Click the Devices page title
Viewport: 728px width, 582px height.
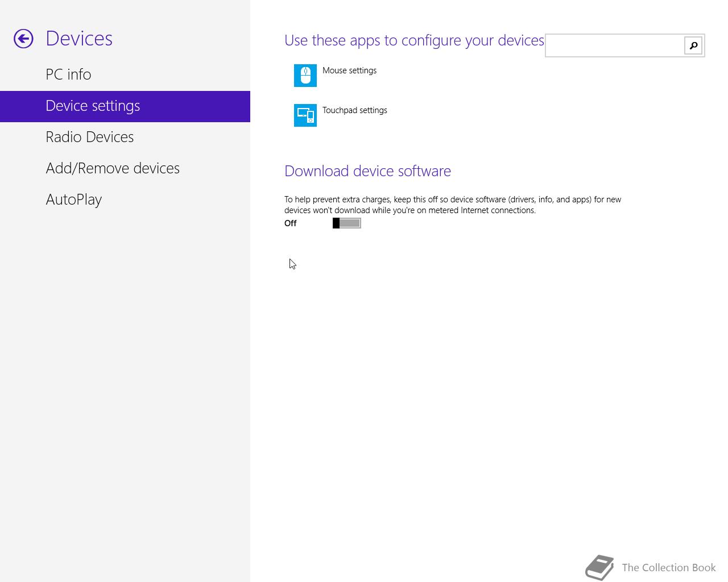[79, 39]
